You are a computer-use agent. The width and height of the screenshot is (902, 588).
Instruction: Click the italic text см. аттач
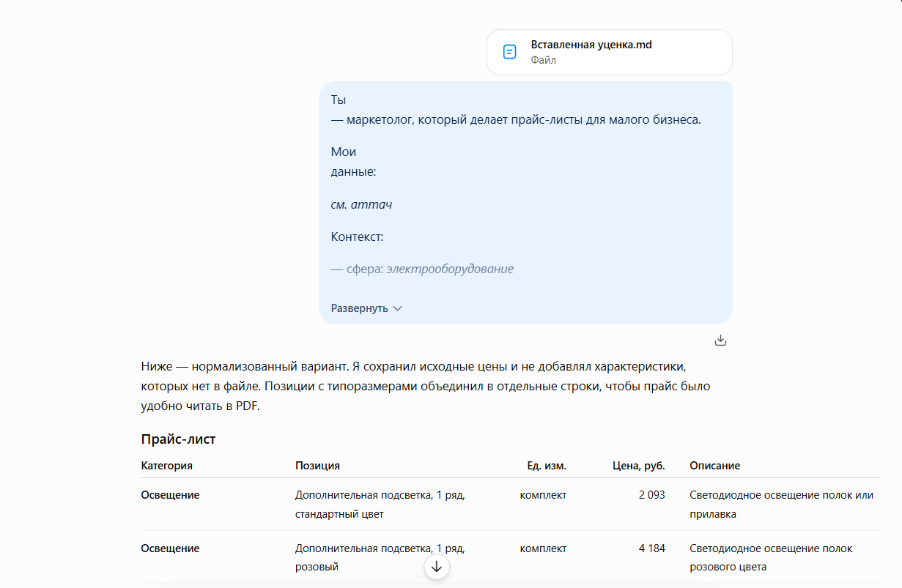361,204
